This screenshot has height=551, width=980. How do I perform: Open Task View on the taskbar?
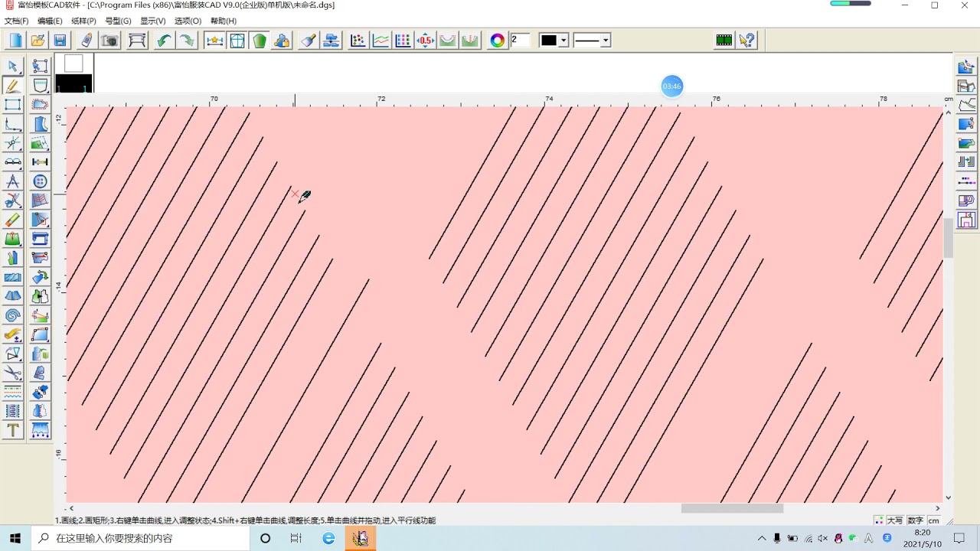pyautogui.click(x=296, y=538)
